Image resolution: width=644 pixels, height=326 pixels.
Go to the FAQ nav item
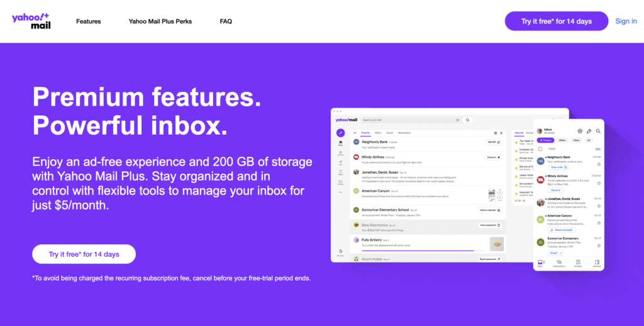point(226,21)
